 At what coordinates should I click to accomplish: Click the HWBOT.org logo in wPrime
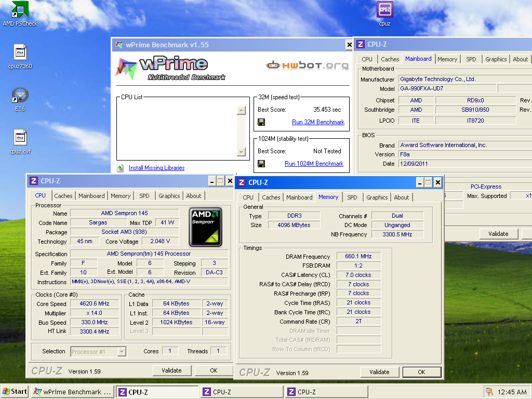307,65
